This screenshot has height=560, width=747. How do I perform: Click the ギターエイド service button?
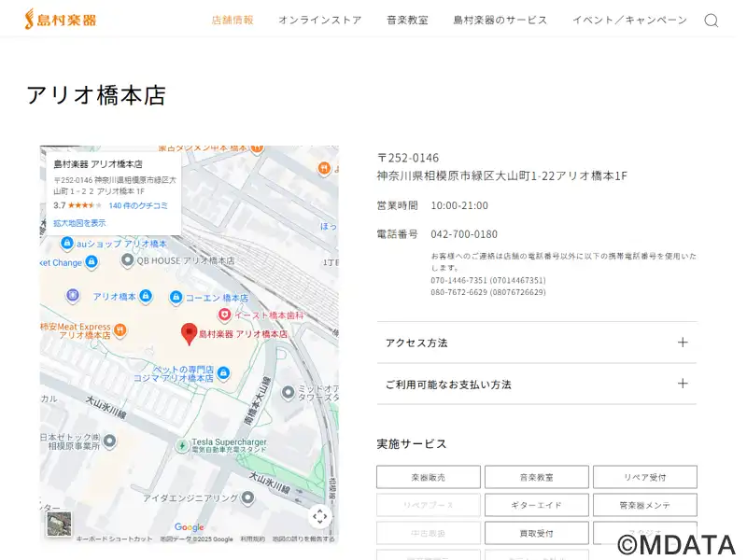[536, 505]
